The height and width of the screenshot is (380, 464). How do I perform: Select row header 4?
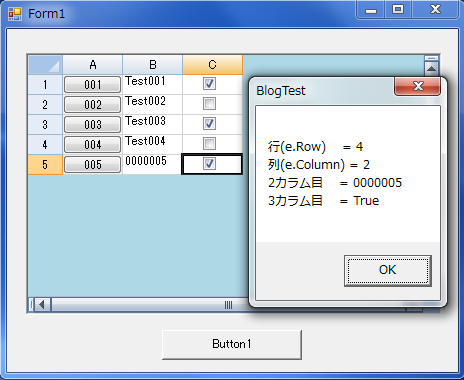pos(45,145)
